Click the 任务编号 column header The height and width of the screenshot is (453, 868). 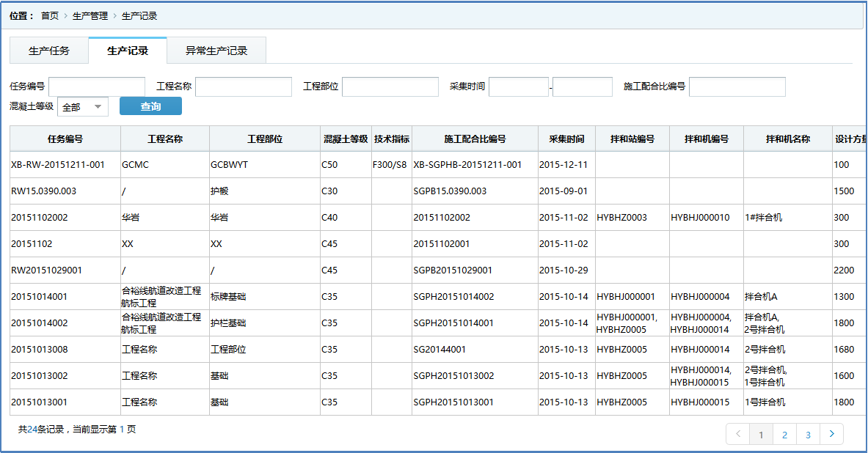coord(65,139)
